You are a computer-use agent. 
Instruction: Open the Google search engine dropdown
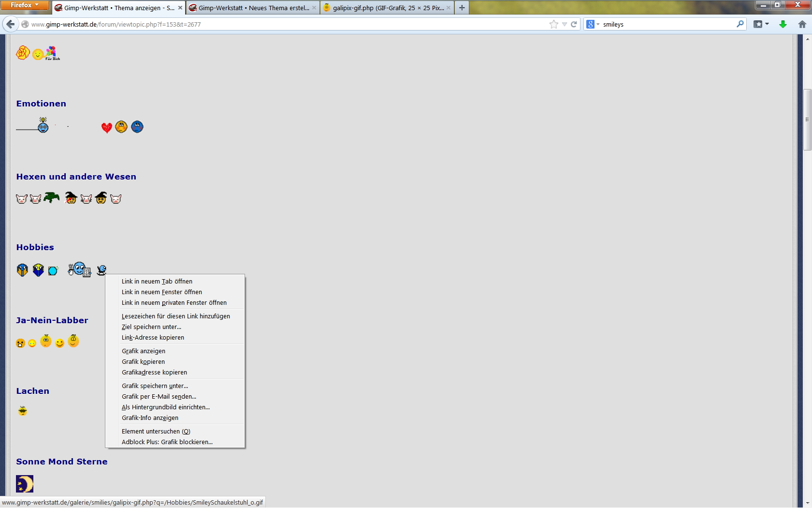593,24
